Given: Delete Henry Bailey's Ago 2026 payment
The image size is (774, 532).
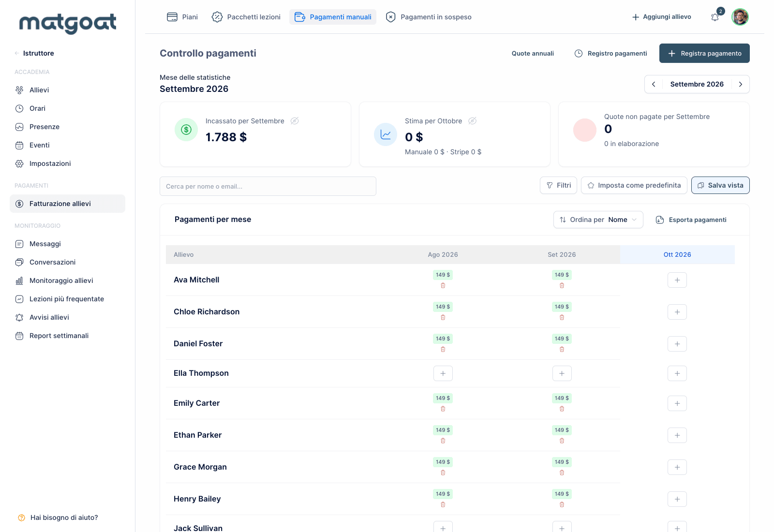Looking at the screenshot, I should point(443,505).
